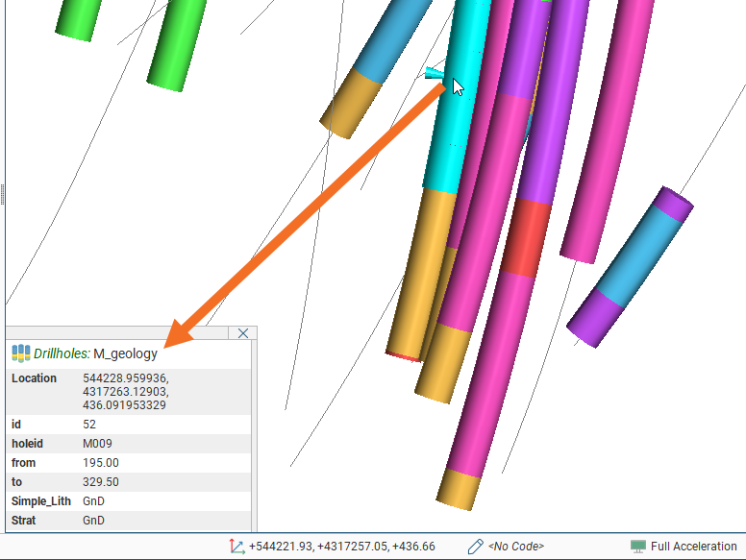
Task: Click the Full Acceleration status label
Action: pyautogui.click(x=694, y=547)
